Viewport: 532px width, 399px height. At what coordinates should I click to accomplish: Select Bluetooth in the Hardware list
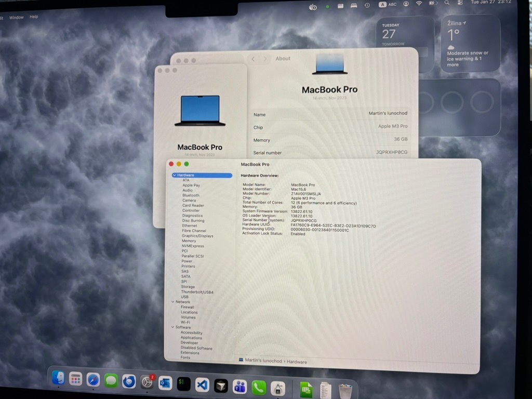[x=191, y=195]
